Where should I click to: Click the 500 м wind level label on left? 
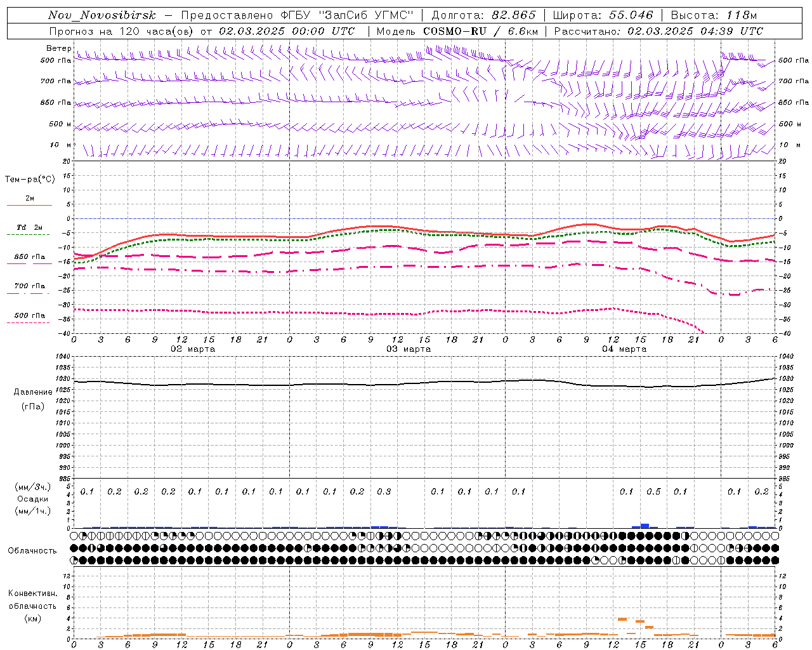[x=60, y=124]
